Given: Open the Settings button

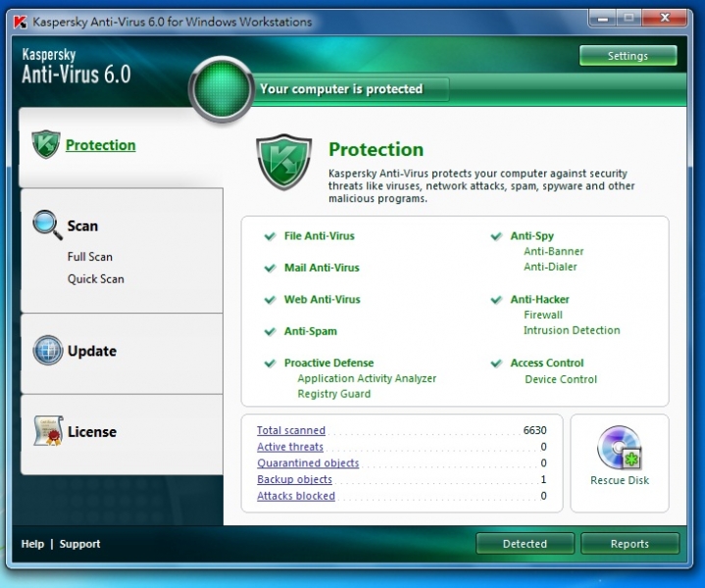Looking at the screenshot, I should click(628, 56).
